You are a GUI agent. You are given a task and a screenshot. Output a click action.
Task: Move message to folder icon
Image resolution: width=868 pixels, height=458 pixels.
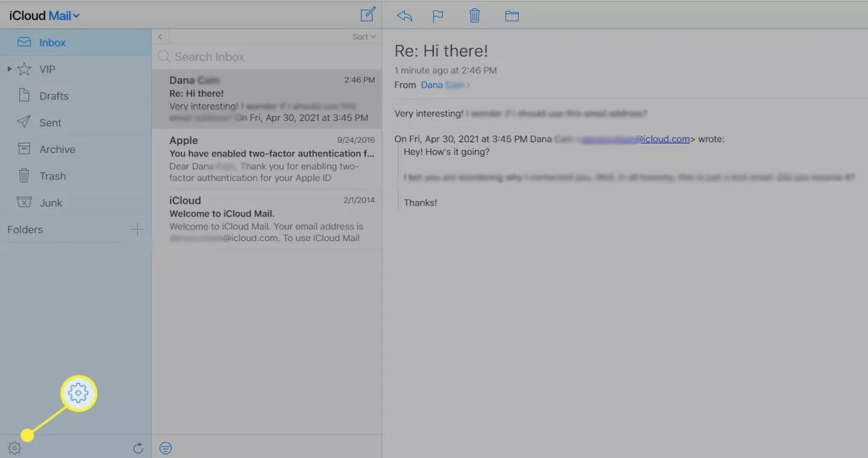click(x=512, y=16)
